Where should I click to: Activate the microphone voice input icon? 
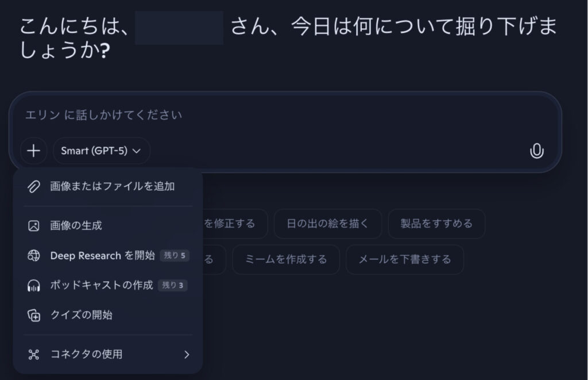[x=536, y=151]
